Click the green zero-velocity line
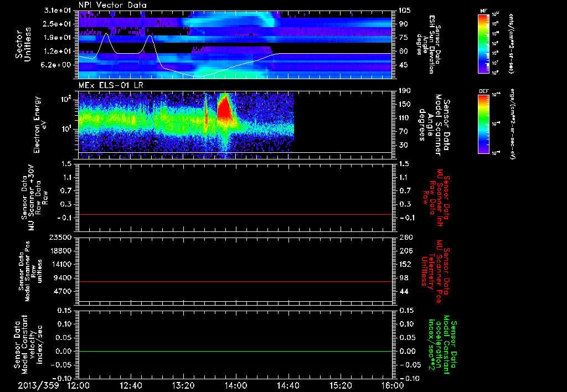The image size is (567, 392). [235, 351]
